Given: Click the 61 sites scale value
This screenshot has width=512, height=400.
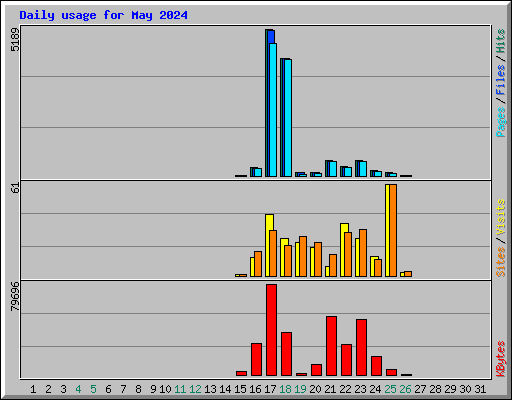Looking at the screenshot, I should click(x=15, y=188).
